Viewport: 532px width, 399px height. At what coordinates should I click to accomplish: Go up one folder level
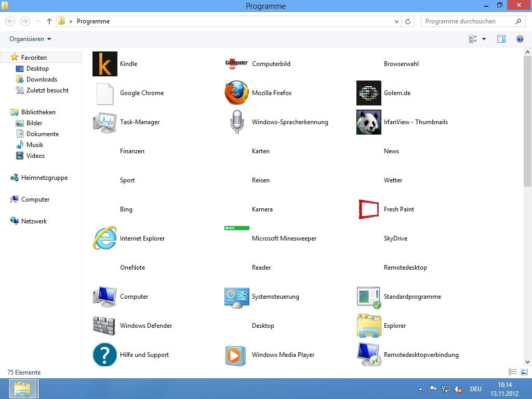coord(49,21)
